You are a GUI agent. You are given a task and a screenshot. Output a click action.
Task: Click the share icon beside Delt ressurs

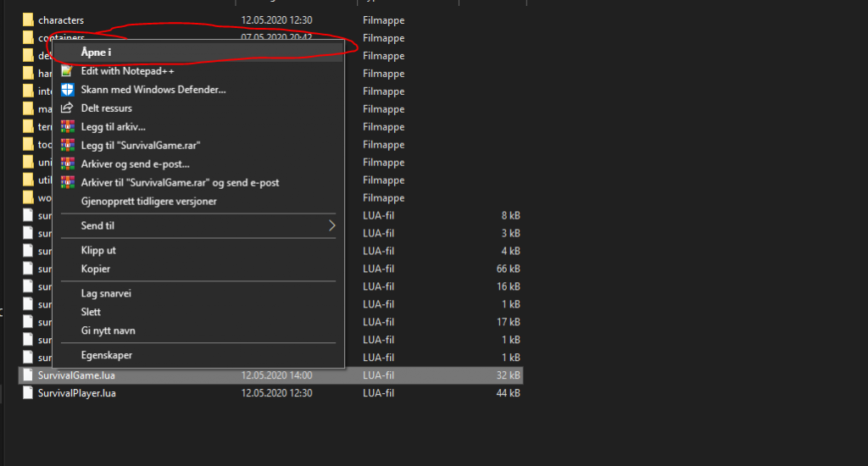tap(68, 108)
